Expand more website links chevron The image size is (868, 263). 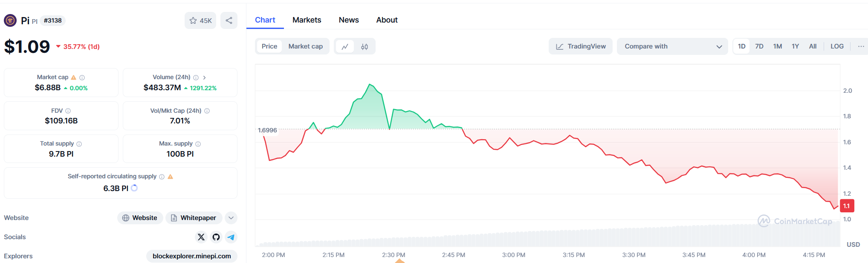231,218
